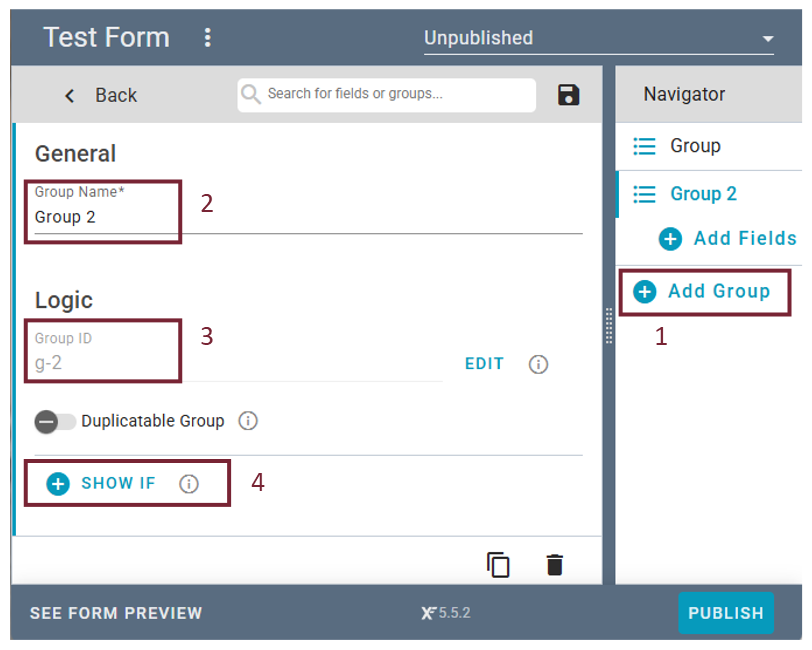812x650 pixels.
Task: Delete the group with the trash icon
Action: click(555, 565)
